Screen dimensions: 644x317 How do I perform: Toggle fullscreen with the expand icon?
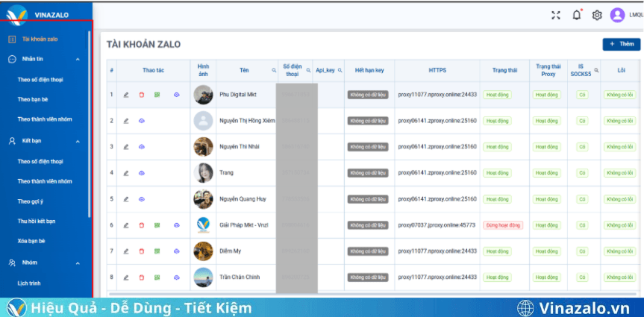[556, 16]
